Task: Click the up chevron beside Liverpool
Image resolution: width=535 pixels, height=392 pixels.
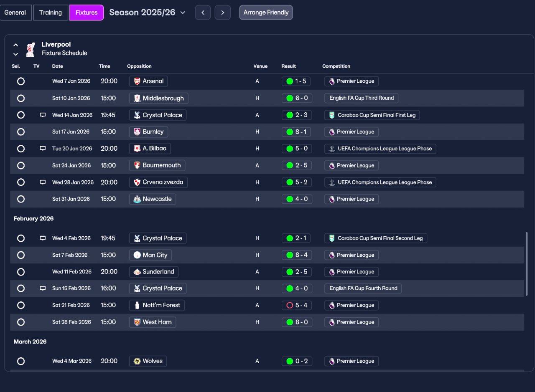Action: click(15, 45)
